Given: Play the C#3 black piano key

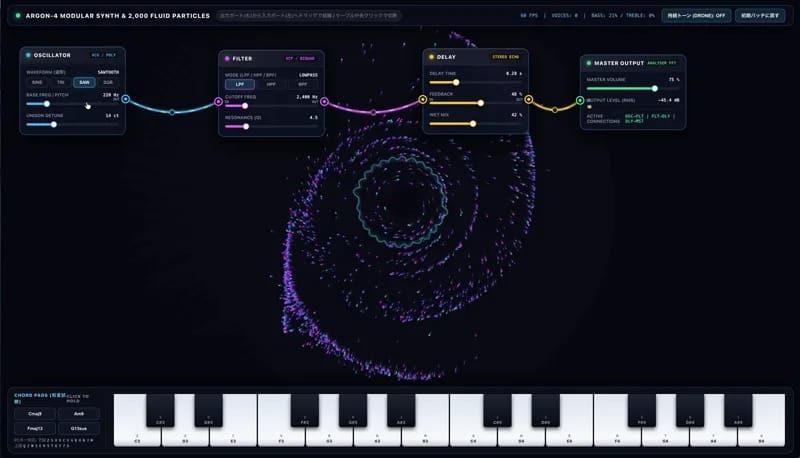Looking at the screenshot, I should [x=160, y=410].
